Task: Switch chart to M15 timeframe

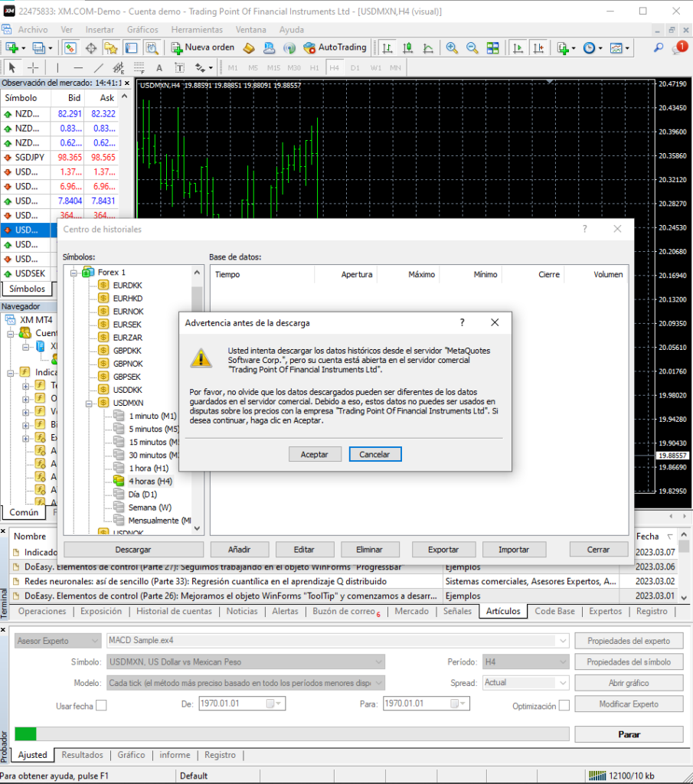Action: (x=273, y=68)
